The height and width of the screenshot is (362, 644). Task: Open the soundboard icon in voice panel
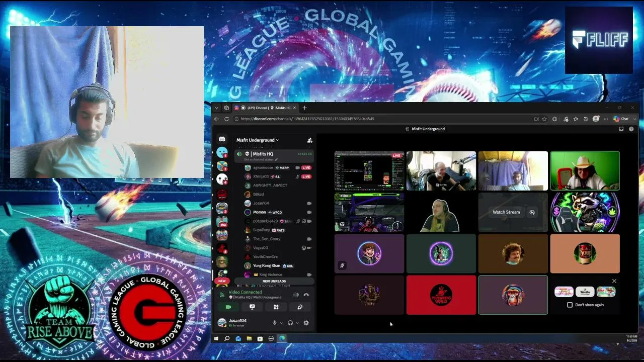coord(300,307)
